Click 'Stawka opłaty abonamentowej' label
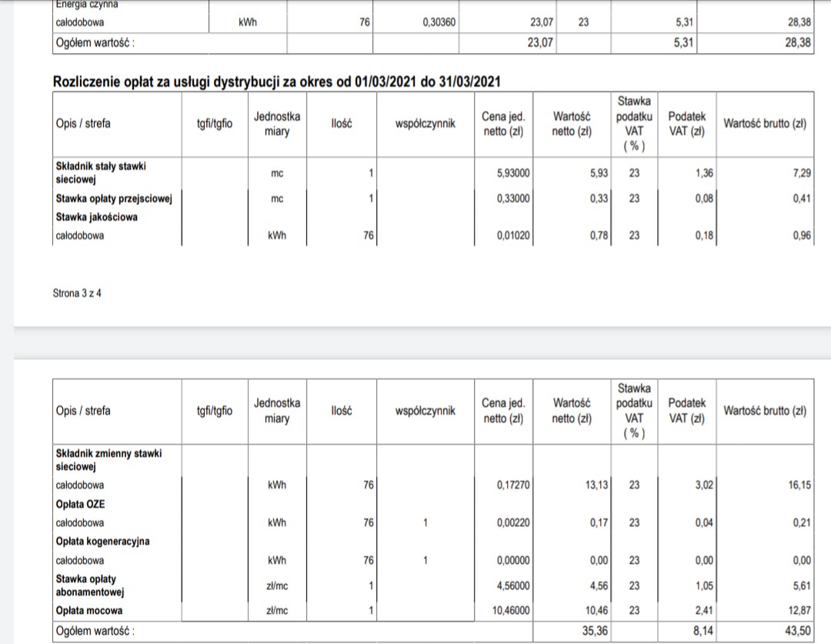The image size is (831, 644). pyautogui.click(x=89, y=586)
